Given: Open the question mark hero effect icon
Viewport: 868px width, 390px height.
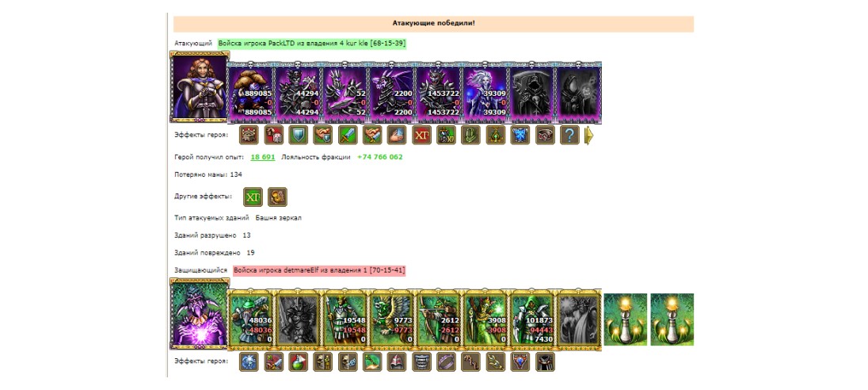Looking at the screenshot, I should pyautogui.click(x=569, y=135).
